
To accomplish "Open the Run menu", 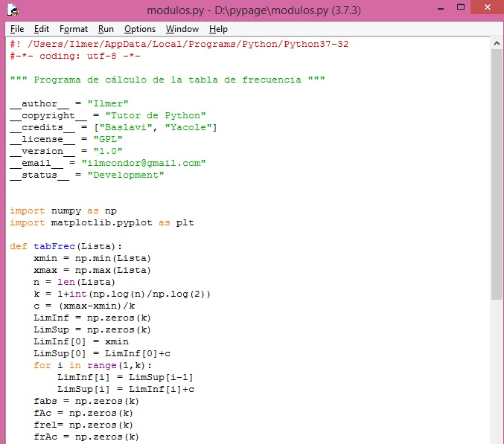I will pos(106,29).
